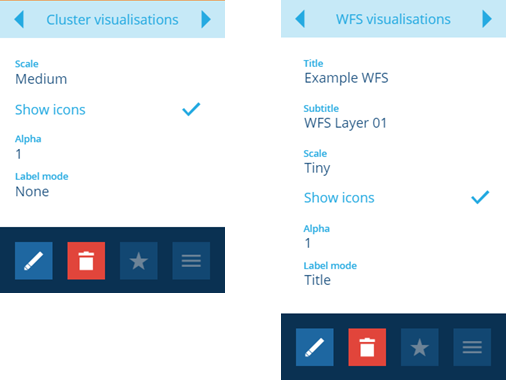Click the pencil edit icon under WFS visualisations
The image size is (506, 380).
point(315,347)
